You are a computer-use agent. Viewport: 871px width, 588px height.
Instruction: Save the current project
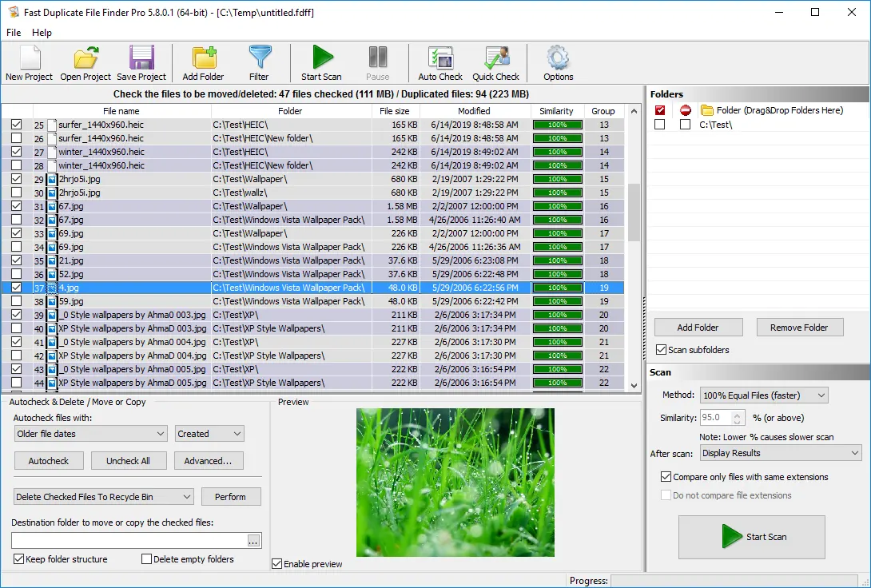point(141,63)
